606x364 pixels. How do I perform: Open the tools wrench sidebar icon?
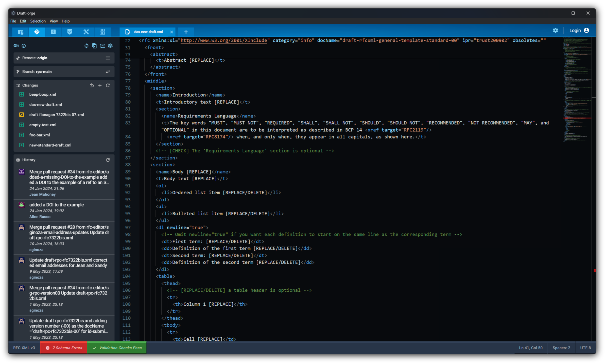[86, 32]
